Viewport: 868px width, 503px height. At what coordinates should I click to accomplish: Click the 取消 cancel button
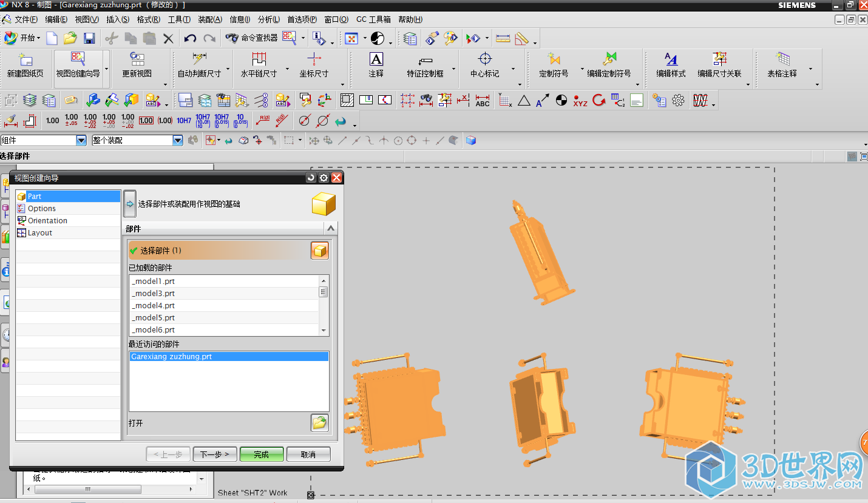[x=308, y=454]
